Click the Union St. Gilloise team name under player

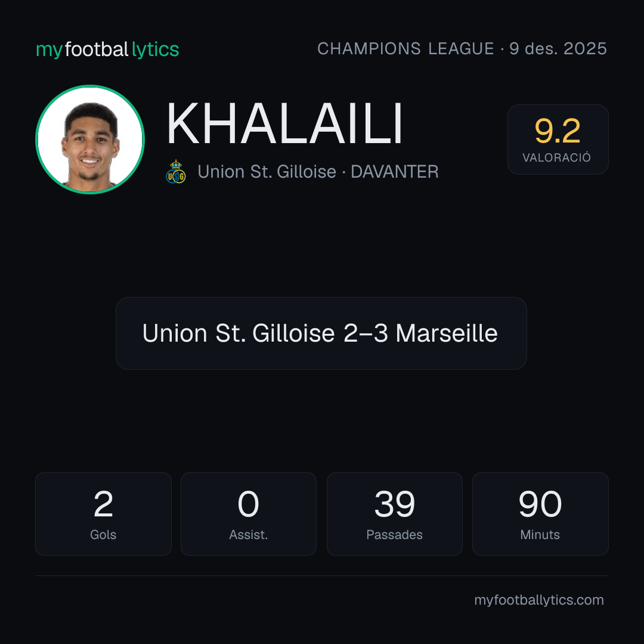267,172
